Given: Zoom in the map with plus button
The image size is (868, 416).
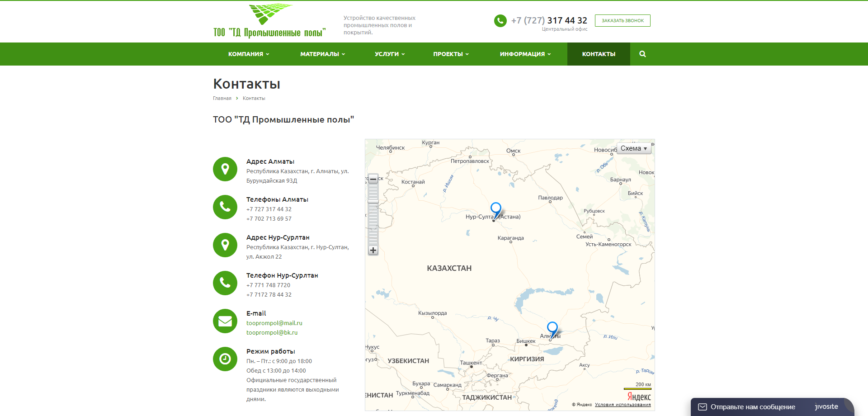Looking at the screenshot, I should click(x=373, y=250).
